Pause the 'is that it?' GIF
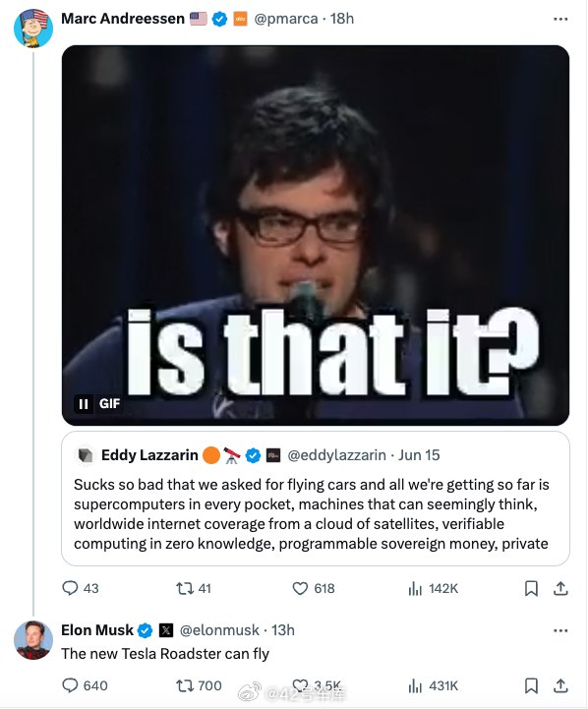The width and height of the screenshot is (588, 709). click(84, 403)
